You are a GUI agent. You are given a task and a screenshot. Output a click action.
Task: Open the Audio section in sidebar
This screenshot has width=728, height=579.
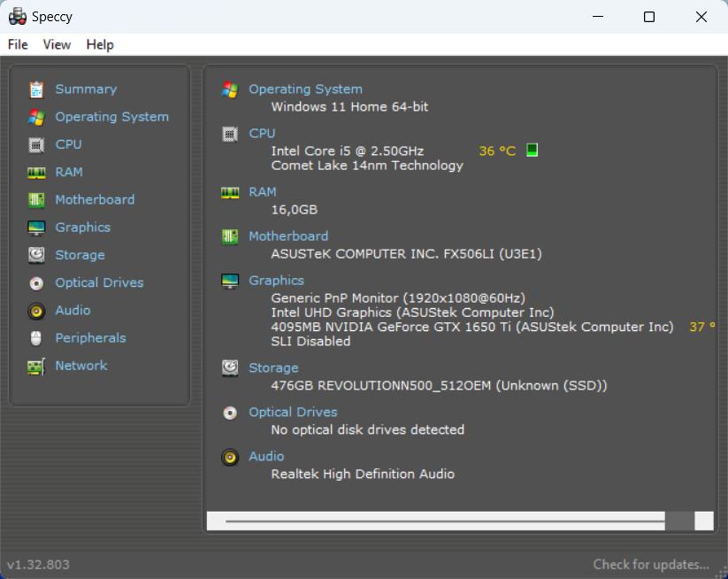73,311
